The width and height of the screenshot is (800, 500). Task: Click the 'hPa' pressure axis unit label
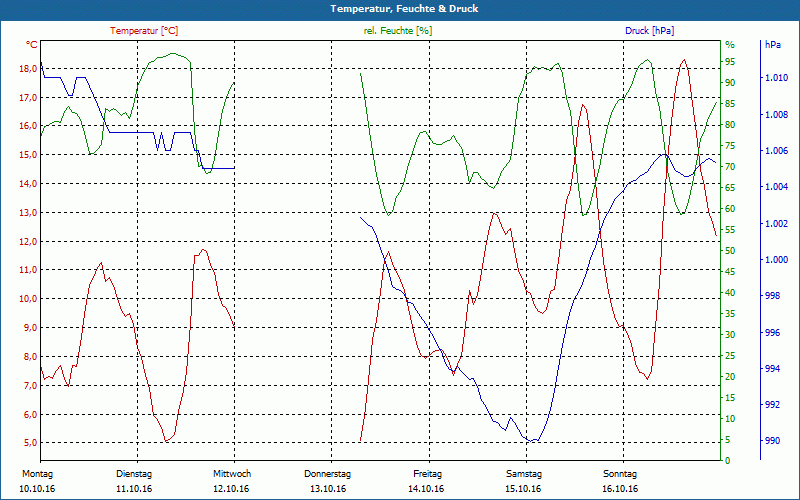772,45
